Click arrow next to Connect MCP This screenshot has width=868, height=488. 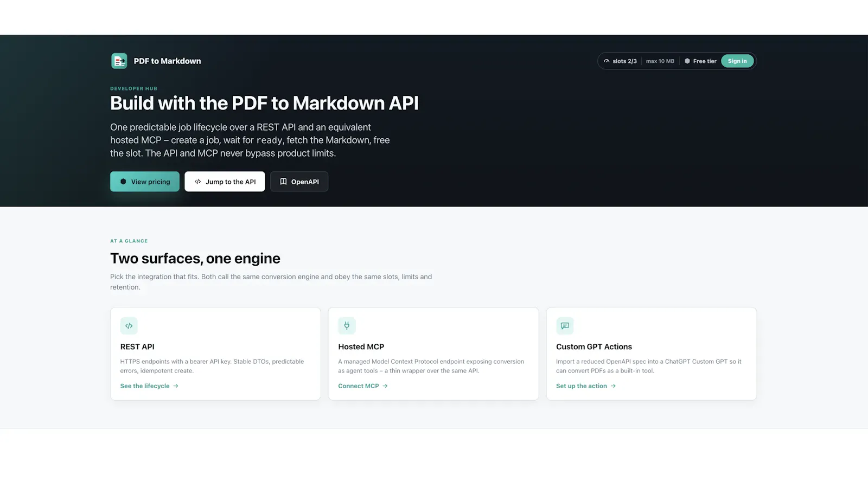coord(385,386)
